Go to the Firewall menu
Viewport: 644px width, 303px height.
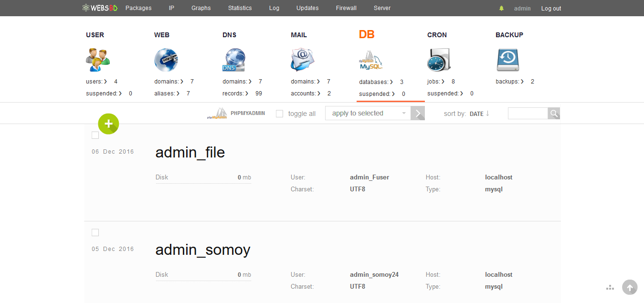(x=346, y=8)
